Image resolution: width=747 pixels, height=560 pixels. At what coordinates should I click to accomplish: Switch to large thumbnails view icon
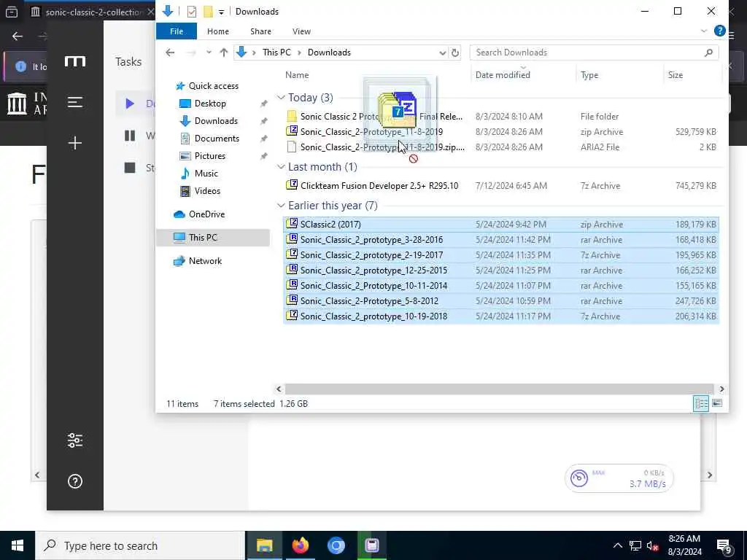[716, 404]
